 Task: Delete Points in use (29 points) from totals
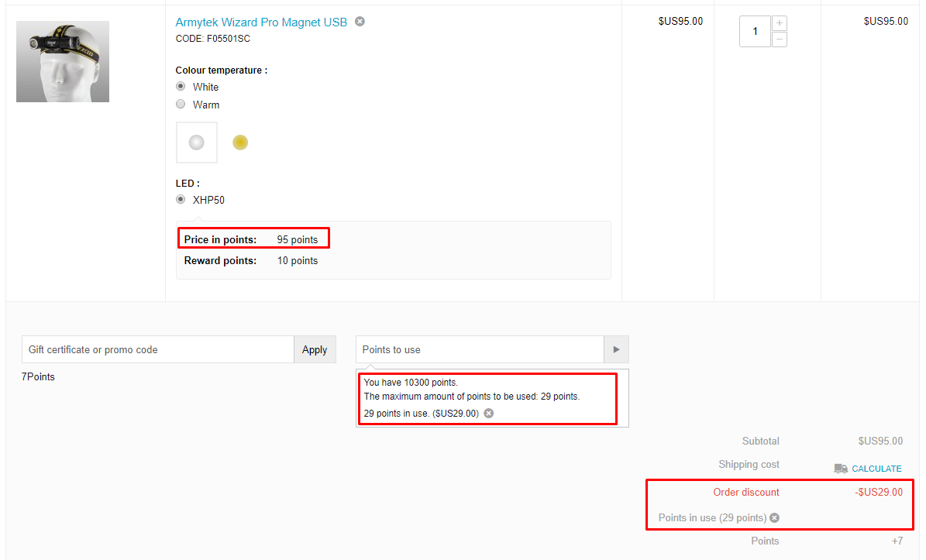(775, 517)
